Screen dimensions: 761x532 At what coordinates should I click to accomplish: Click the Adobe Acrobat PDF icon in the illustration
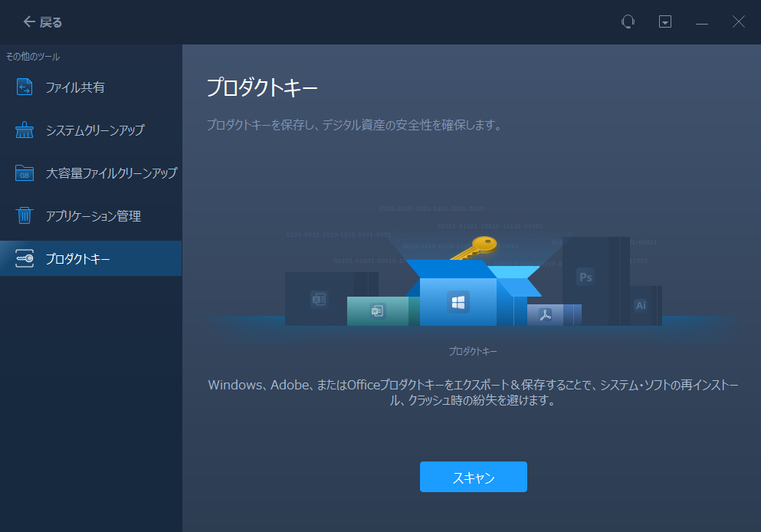[546, 314]
